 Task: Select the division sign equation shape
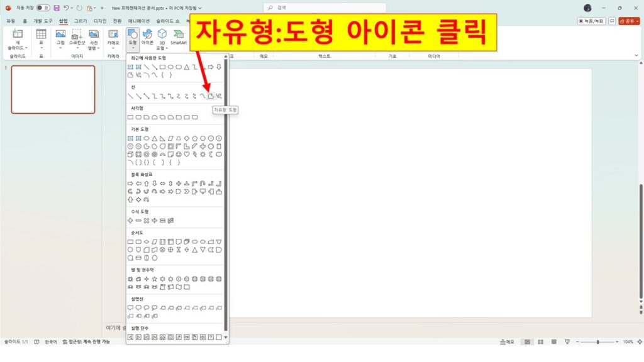(x=155, y=221)
